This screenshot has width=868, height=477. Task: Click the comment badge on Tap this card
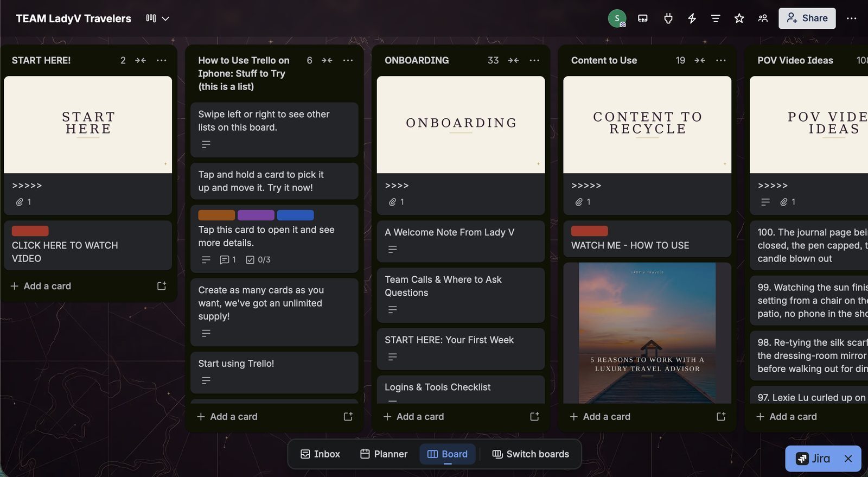pos(228,260)
